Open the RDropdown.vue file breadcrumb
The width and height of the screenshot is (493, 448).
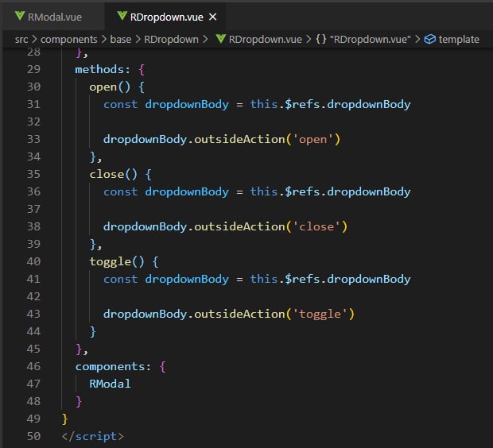click(x=265, y=39)
